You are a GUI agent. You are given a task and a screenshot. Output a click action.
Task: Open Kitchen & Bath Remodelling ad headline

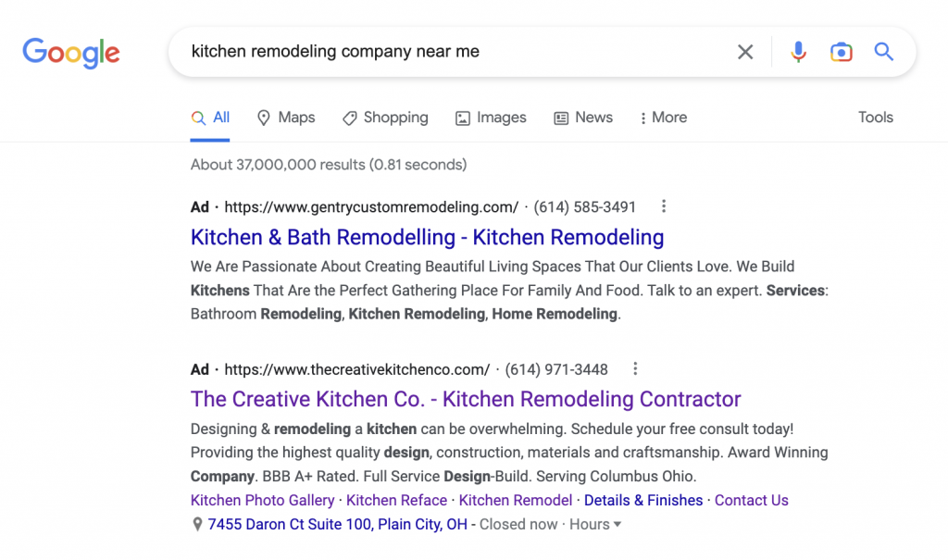pos(427,237)
